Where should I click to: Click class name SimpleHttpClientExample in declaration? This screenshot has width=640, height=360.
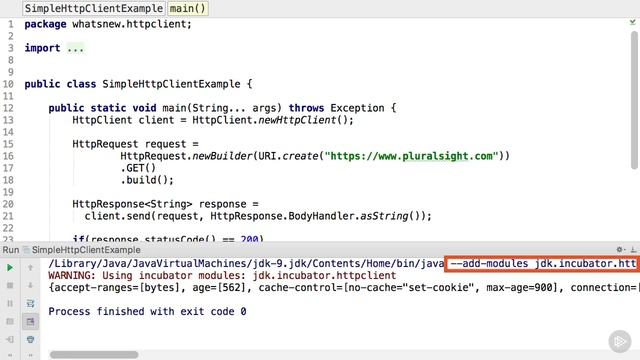tap(171, 84)
